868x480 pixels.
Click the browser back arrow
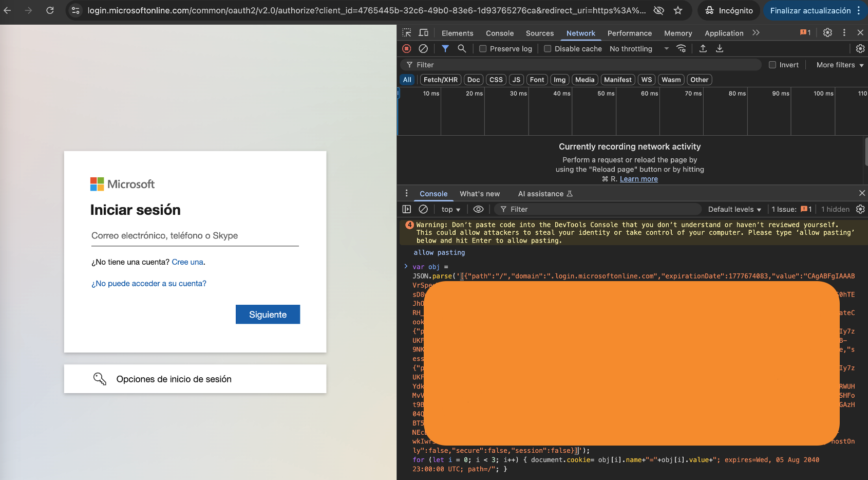(7, 10)
